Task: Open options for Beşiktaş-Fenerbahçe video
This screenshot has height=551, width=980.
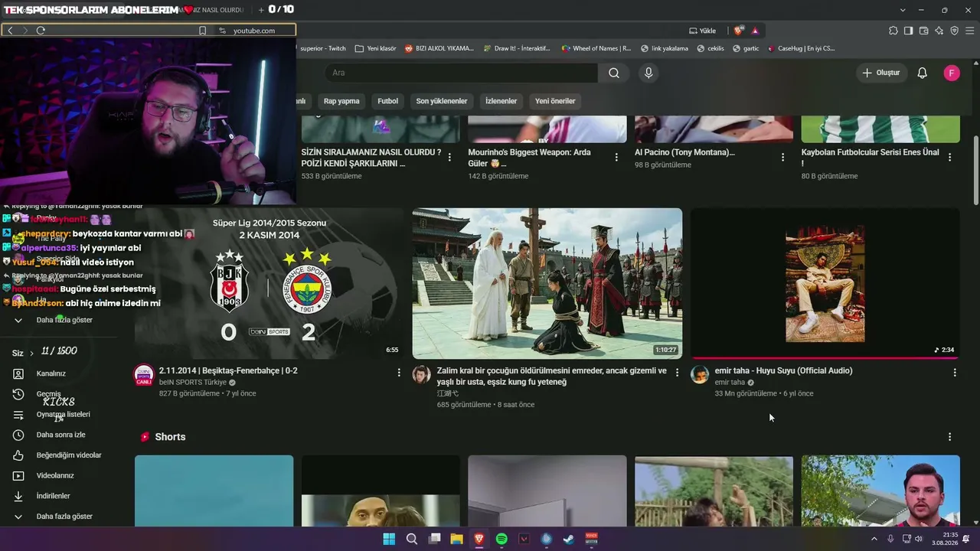Action: point(399,373)
